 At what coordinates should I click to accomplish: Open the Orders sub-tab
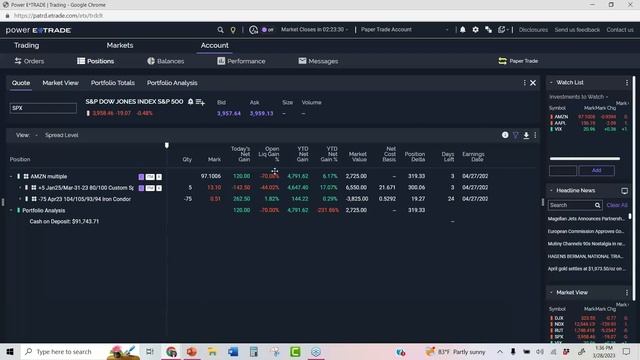point(29,61)
